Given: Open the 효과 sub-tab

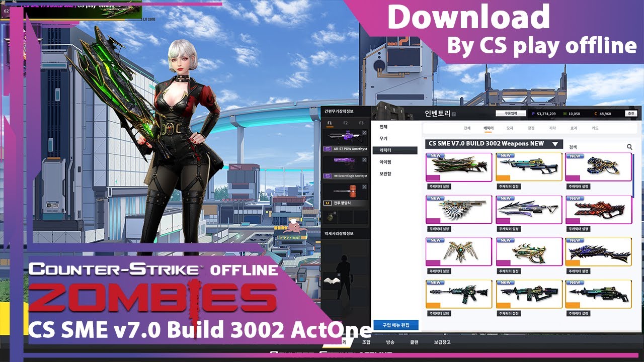Looking at the screenshot, I should (x=574, y=128).
